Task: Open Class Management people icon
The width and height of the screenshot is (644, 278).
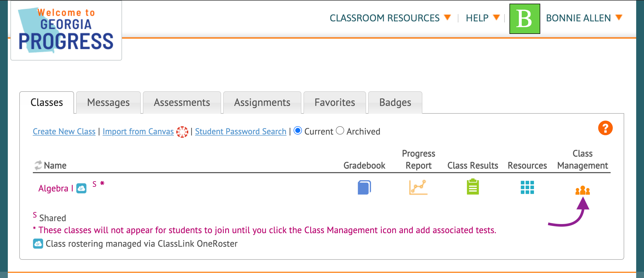Action: (582, 190)
